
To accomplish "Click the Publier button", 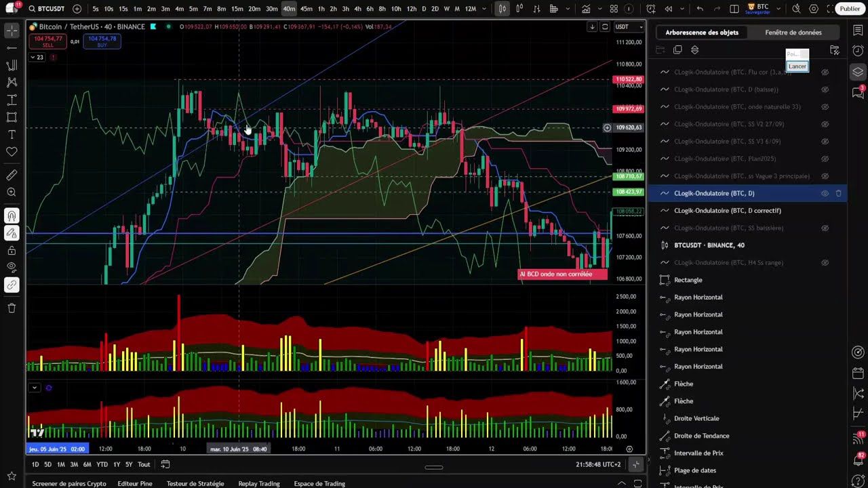I will (x=850, y=9).
